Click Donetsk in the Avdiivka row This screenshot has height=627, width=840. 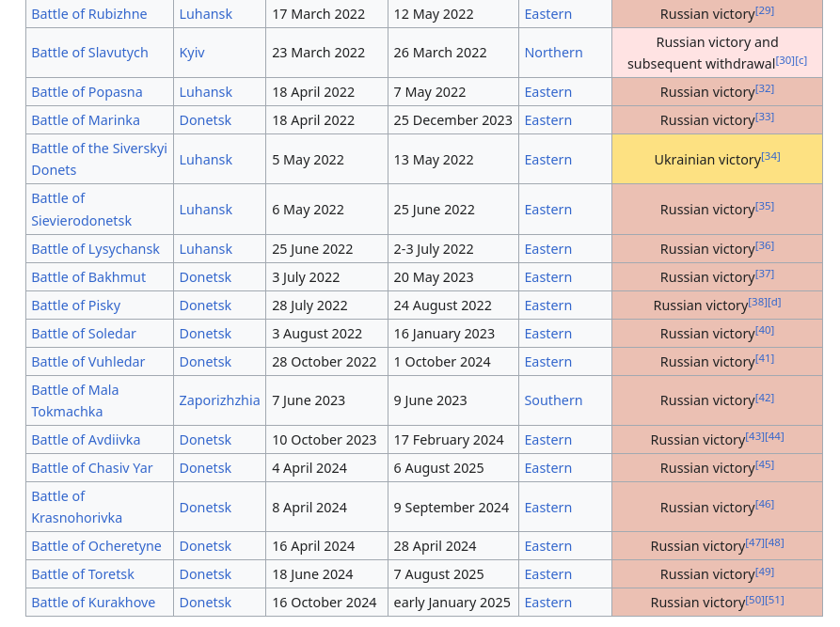tap(205, 440)
